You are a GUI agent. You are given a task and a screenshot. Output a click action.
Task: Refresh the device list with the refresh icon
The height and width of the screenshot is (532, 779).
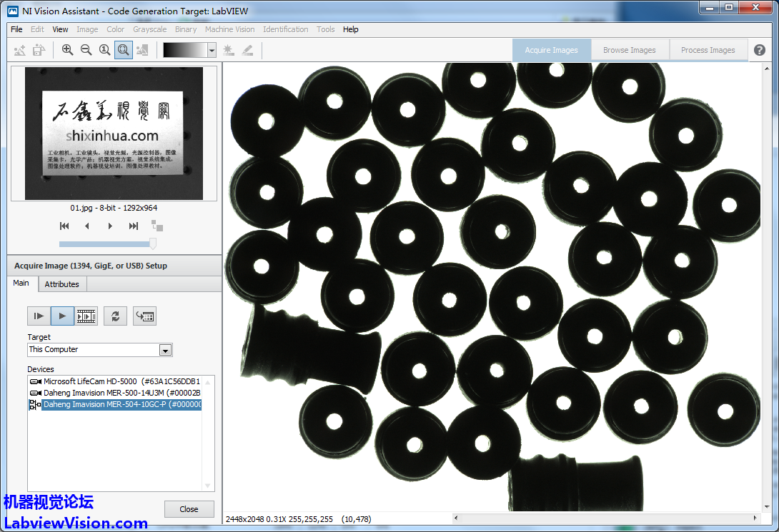tap(115, 316)
